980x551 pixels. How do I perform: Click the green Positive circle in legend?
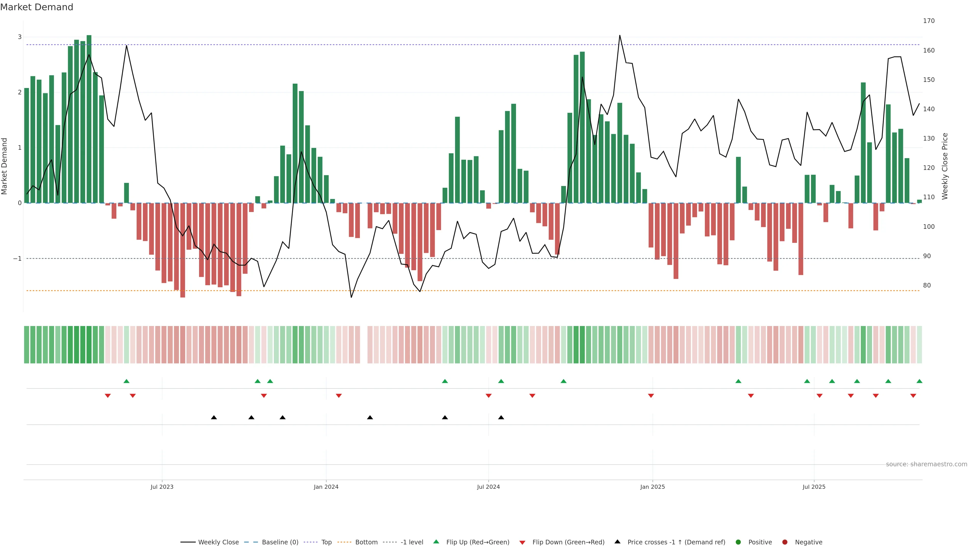(738, 542)
